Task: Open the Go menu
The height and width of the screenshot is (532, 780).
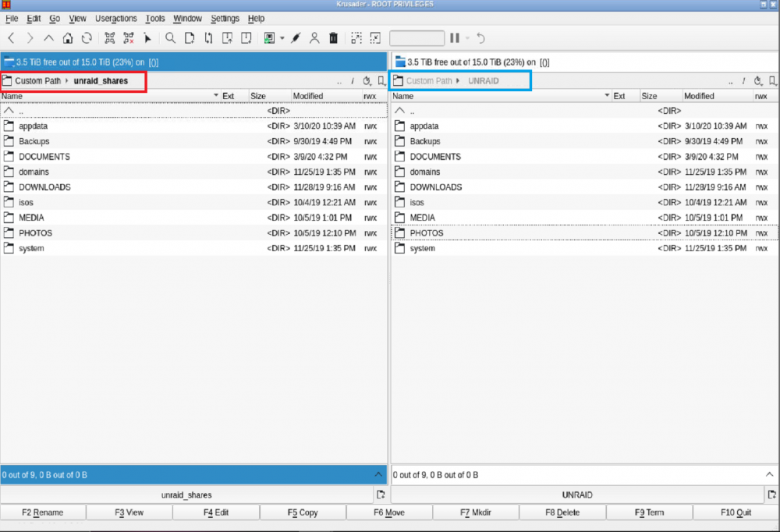Action: click(55, 19)
